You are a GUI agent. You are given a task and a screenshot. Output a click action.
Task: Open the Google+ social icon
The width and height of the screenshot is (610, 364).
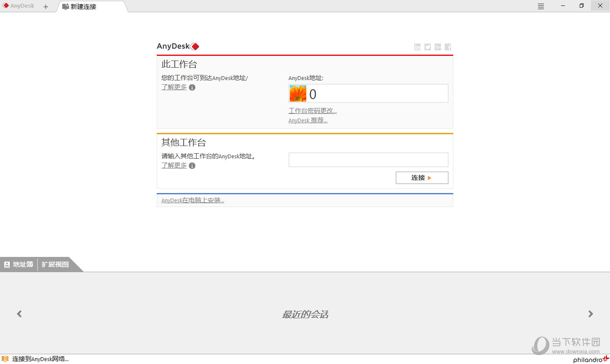click(x=438, y=47)
